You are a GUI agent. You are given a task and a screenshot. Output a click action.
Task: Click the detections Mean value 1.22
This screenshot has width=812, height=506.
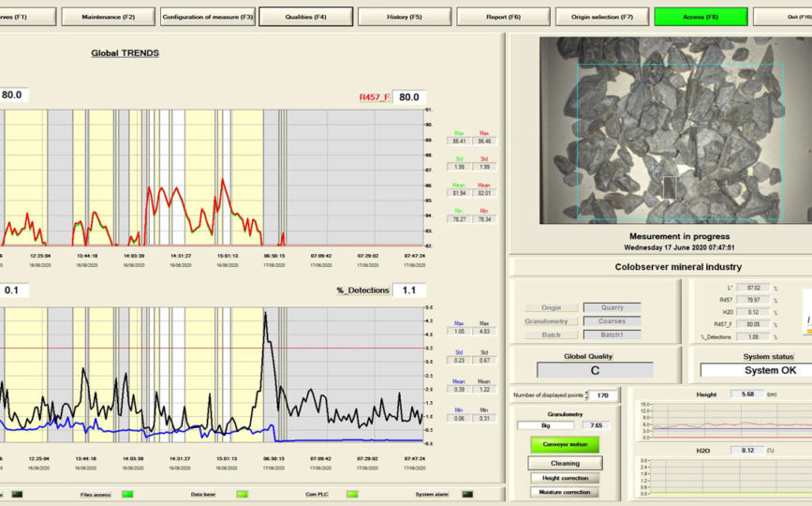[484, 389]
